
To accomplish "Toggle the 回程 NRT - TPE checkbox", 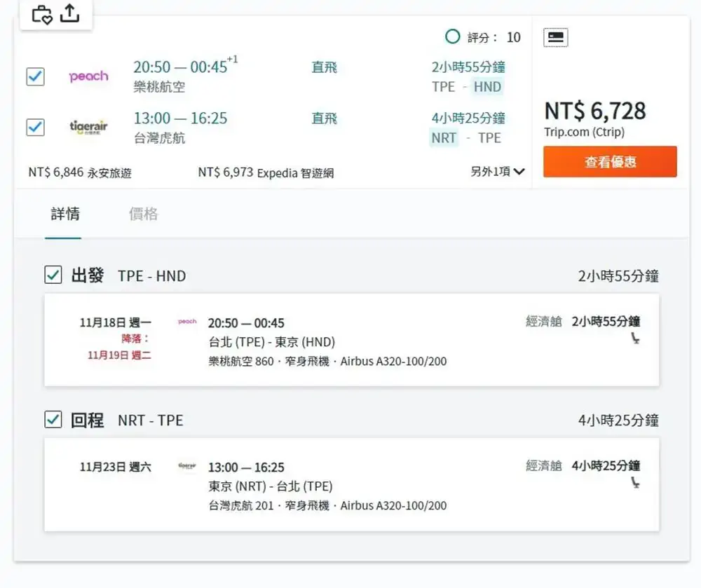I will click(53, 419).
